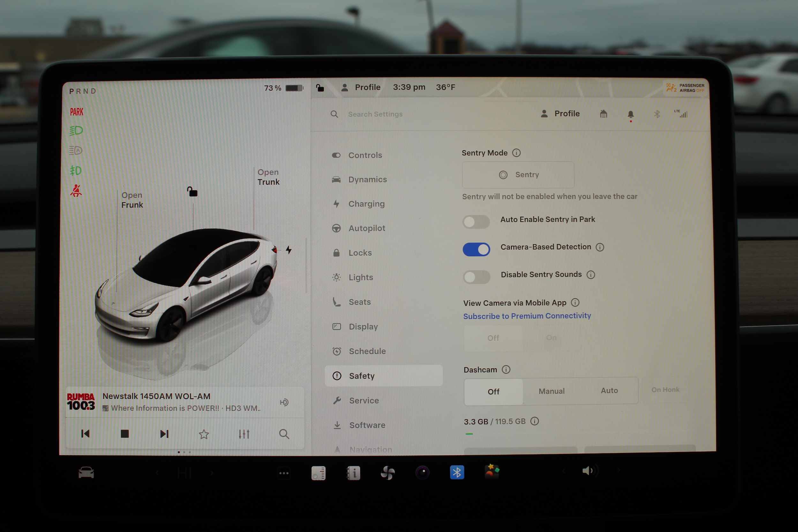Open the climate fan control icon
This screenshot has height=532, width=798.
coord(388,473)
